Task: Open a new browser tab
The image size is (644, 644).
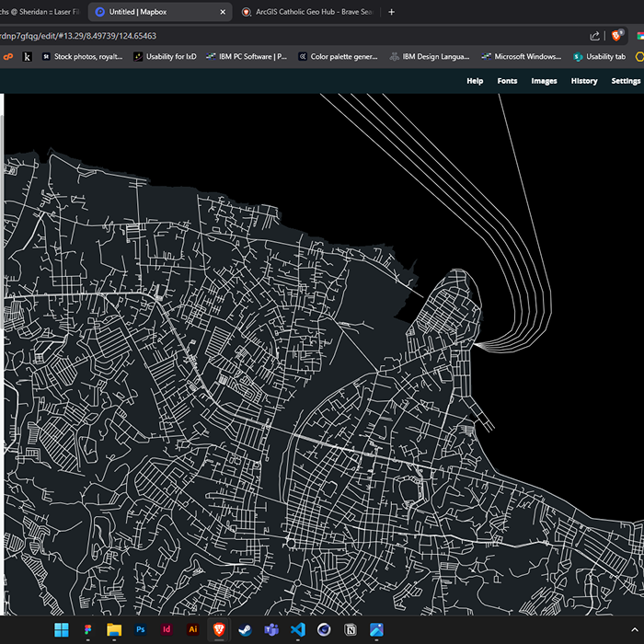Action: (x=392, y=12)
